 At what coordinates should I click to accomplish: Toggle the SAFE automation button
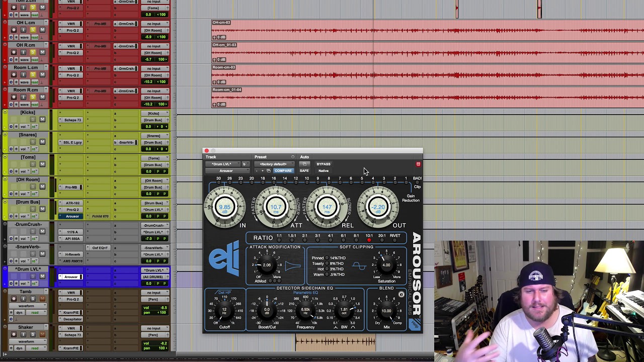(x=304, y=171)
